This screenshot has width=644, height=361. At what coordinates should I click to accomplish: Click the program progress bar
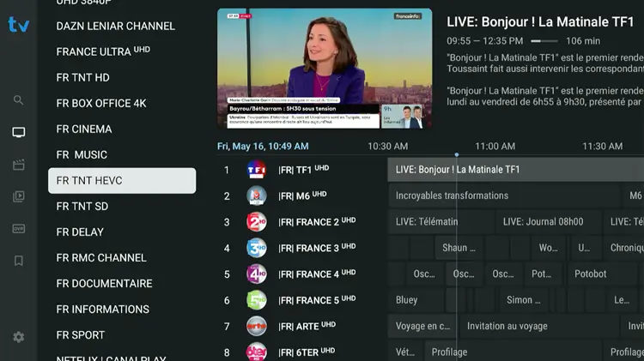(x=544, y=41)
